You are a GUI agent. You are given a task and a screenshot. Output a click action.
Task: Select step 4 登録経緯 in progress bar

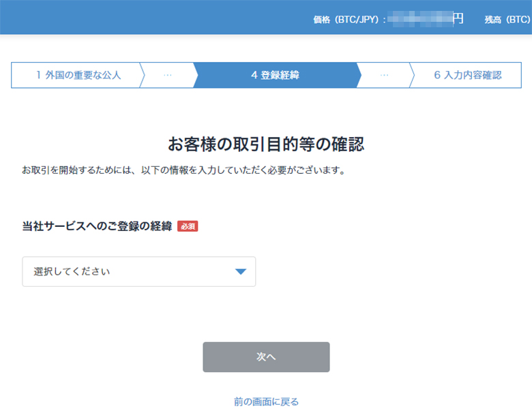point(275,75)
